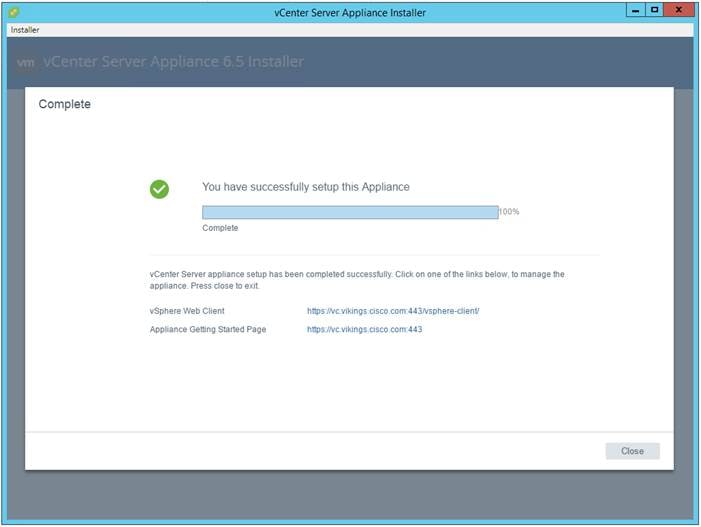Click the installer app icon in title bar

coord(14,12)
